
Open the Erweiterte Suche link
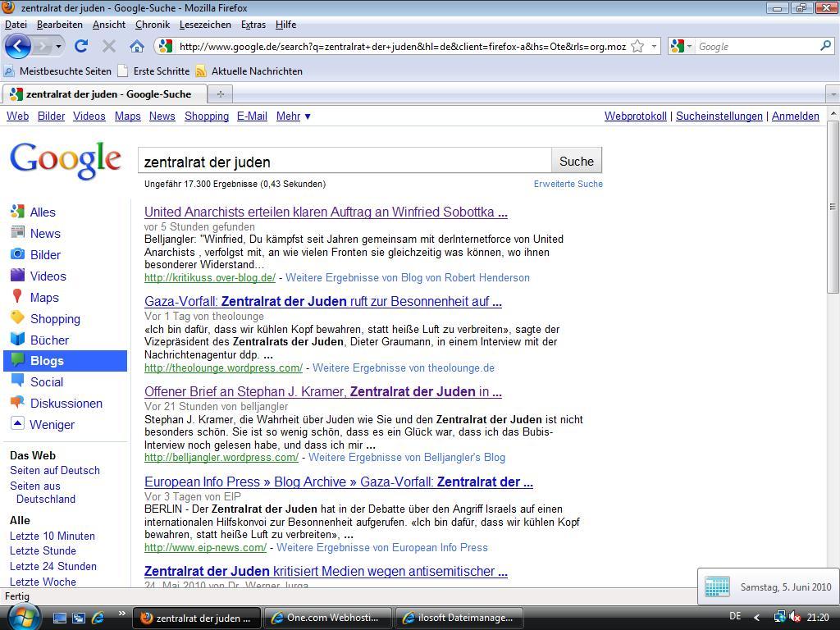tap(568, 184)
